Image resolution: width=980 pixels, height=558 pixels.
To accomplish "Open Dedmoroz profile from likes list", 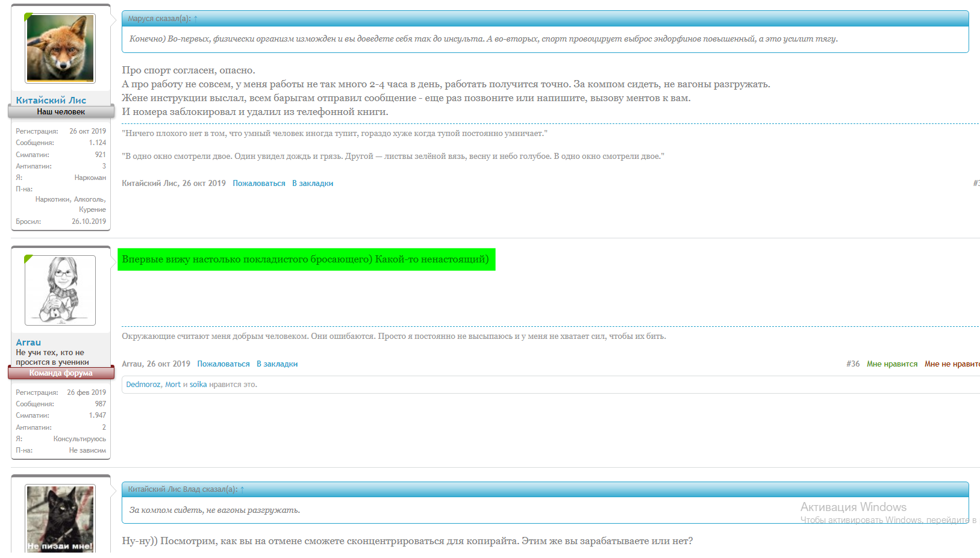I will click(x=143, y=385).
